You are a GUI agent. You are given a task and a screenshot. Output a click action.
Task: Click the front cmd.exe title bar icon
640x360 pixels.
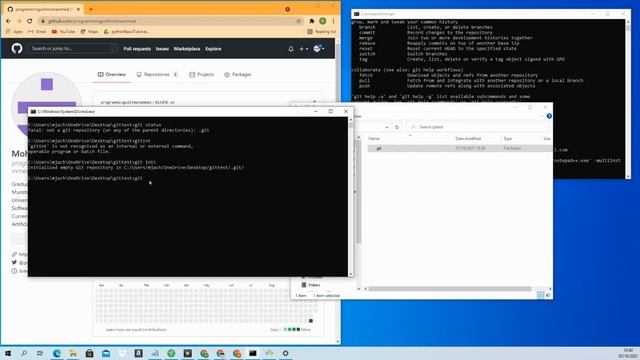tap(33, 111)
